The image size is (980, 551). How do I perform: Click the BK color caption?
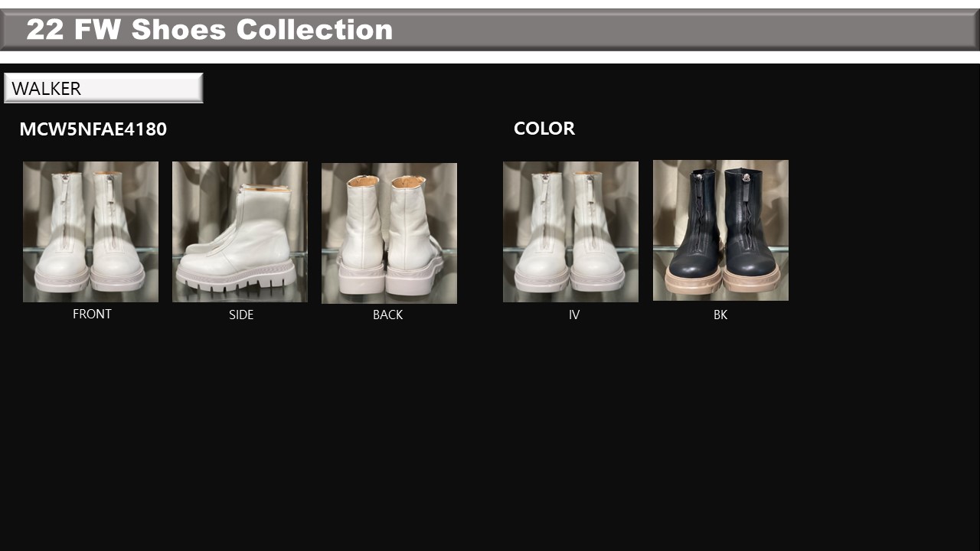pos(720,315)
